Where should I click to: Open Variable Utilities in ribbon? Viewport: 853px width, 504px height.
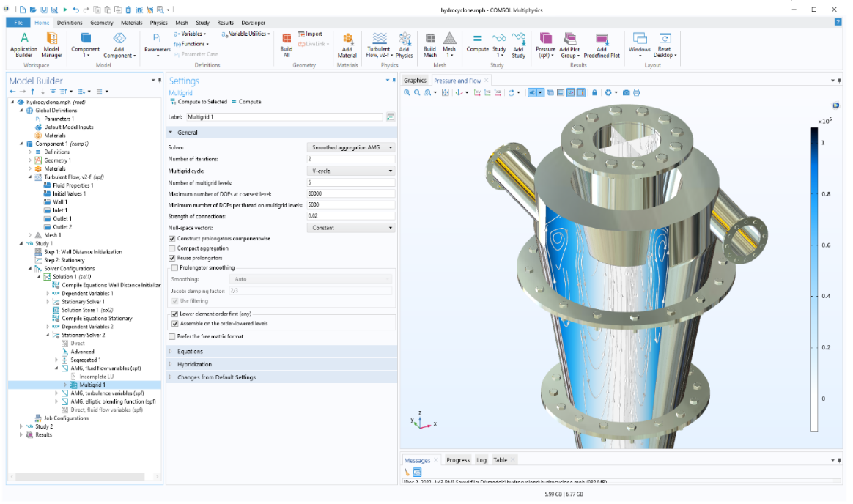pyautogui.click(x=246, y=34)
